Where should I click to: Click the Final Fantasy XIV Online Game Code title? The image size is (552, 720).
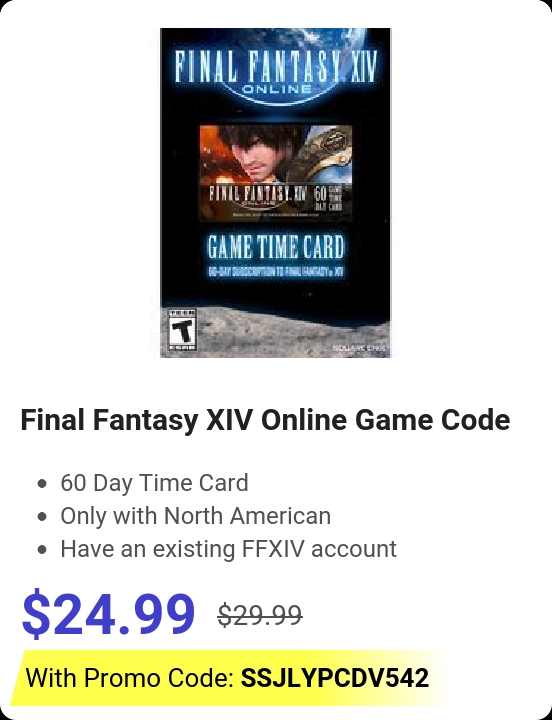[265, 420]
